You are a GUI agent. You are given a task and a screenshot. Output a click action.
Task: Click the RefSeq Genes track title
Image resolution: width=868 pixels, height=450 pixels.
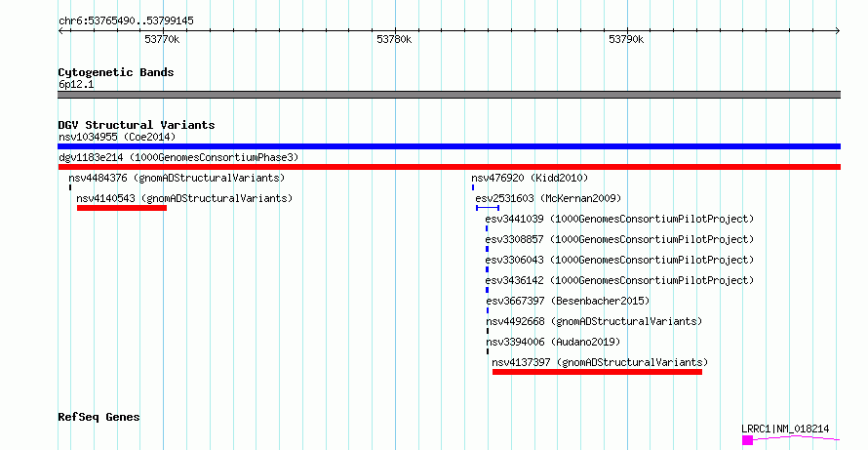(99, 417)
